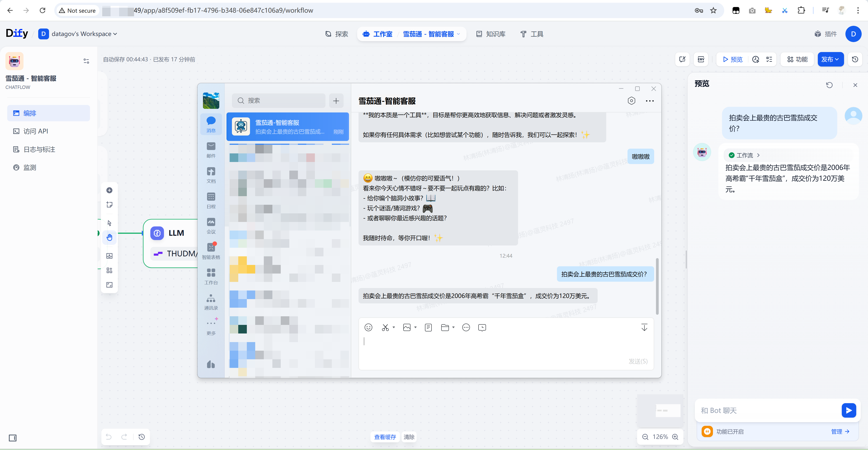The height and width of the screenshot is (450, 868).
Task: Toggle the bottom-left sidebar collapse icon
Action: coord(12,438)
